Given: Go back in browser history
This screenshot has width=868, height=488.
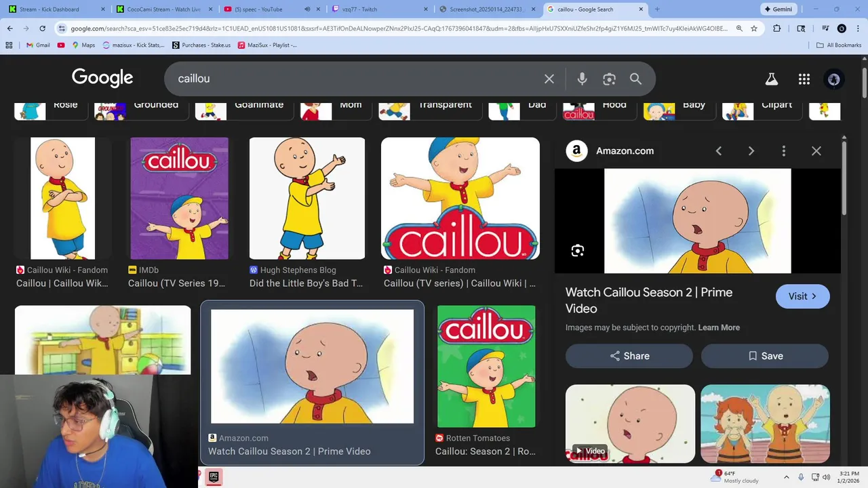Looking at the screenshot, I should [9, 28].
